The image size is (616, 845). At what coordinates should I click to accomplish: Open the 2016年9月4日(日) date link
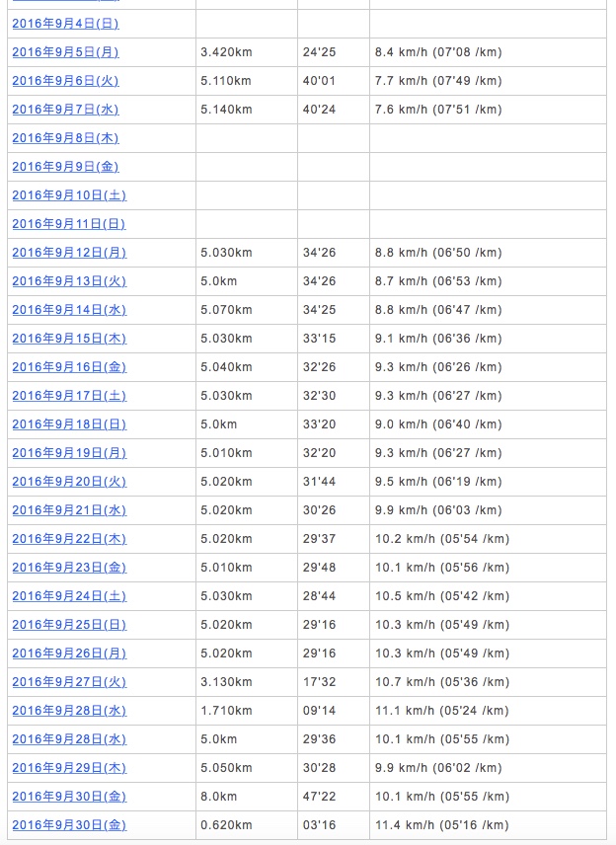pos(65,24)
